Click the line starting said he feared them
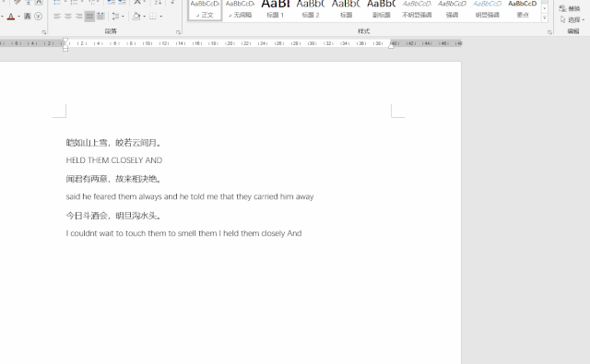The height and width of the screenshot is (364, 590). pos(190,196)
